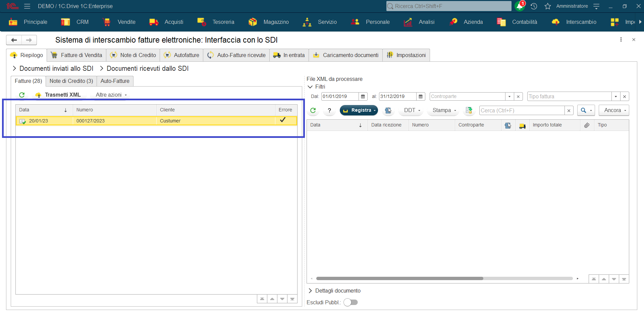Click the Cerca (Ctrl+F) search field
Screen dimensions: 644x312
coord(522,110)
